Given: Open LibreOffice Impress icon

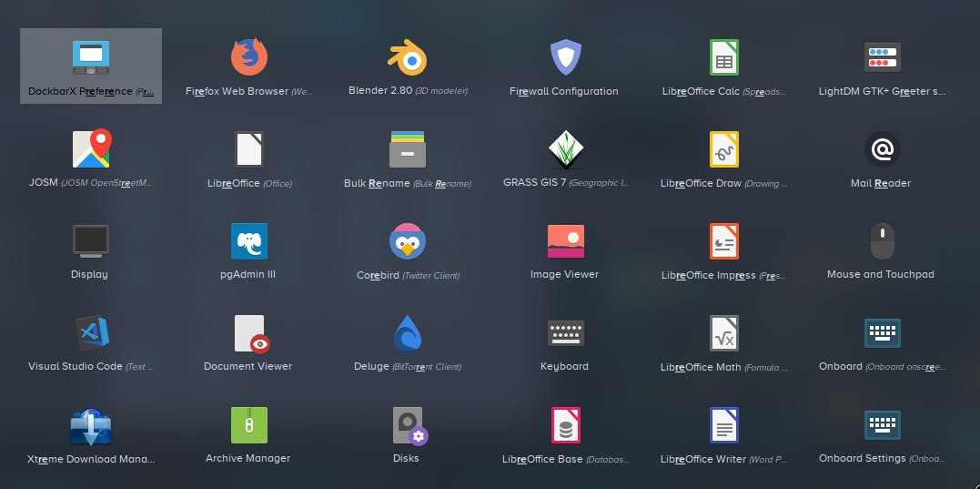Looking at the screenshot, I should click(x=723, y=240).
